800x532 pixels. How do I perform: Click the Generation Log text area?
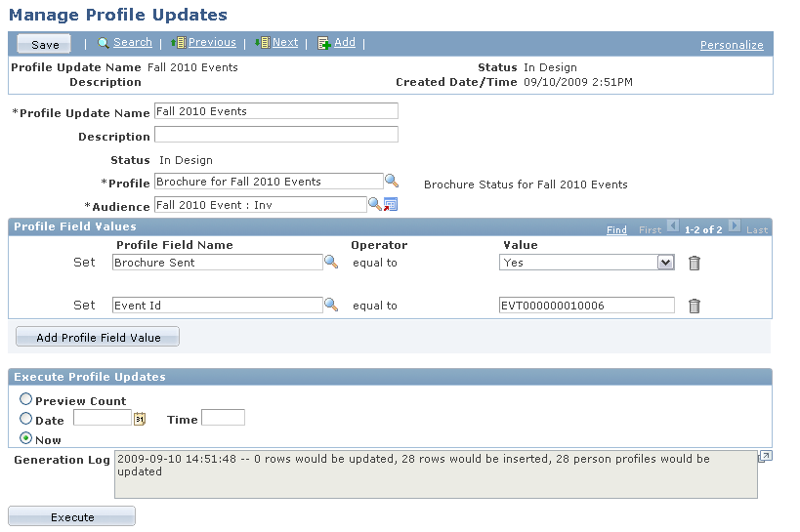click(x=436, y=474)
